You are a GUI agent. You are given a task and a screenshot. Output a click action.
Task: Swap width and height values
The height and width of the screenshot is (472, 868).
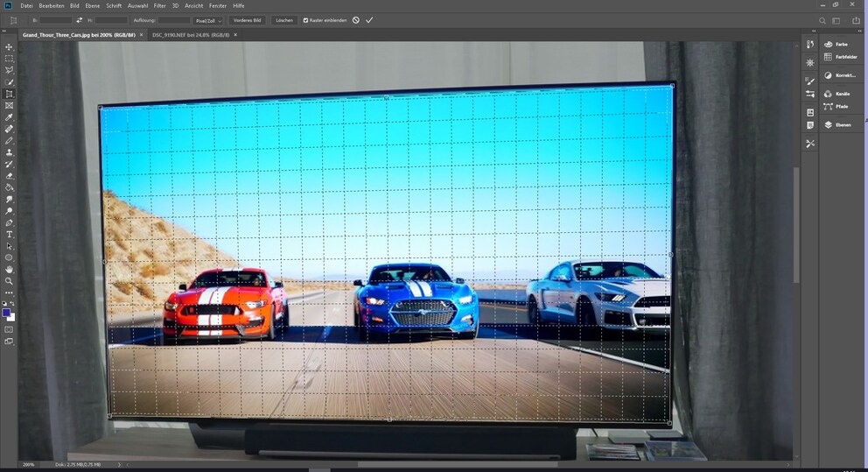point(79,20)
